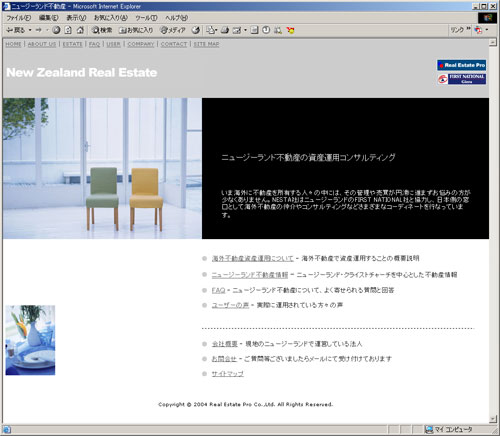Open the ユーザーの声 link
This screenshot has width=500, height=436.
coord(230,305)
